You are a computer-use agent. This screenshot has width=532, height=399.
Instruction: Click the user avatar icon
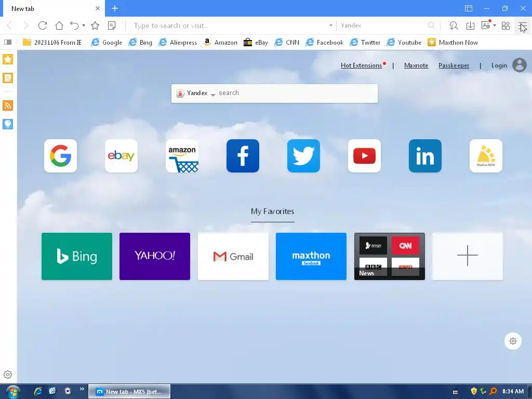pyautogui.click(x=520, y=65)
